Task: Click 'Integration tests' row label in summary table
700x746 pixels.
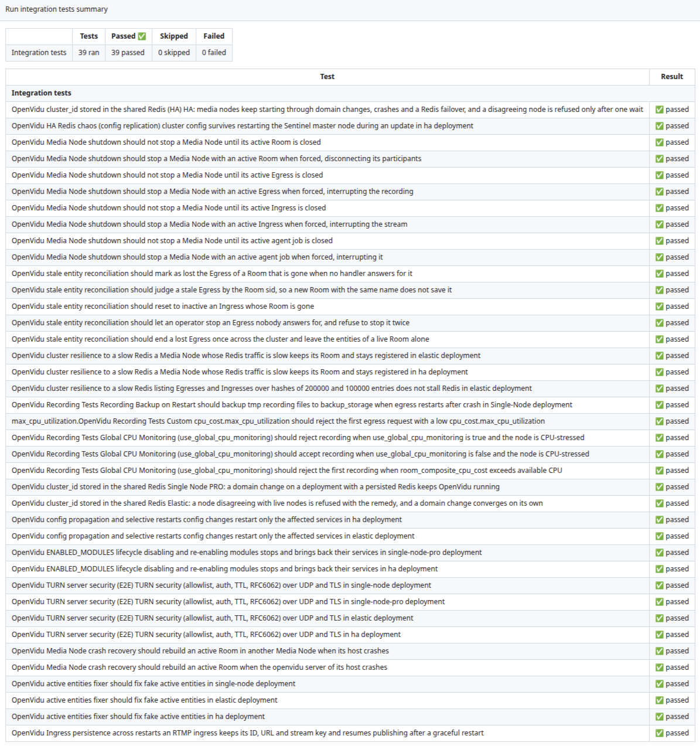Action: coord(39,53)
